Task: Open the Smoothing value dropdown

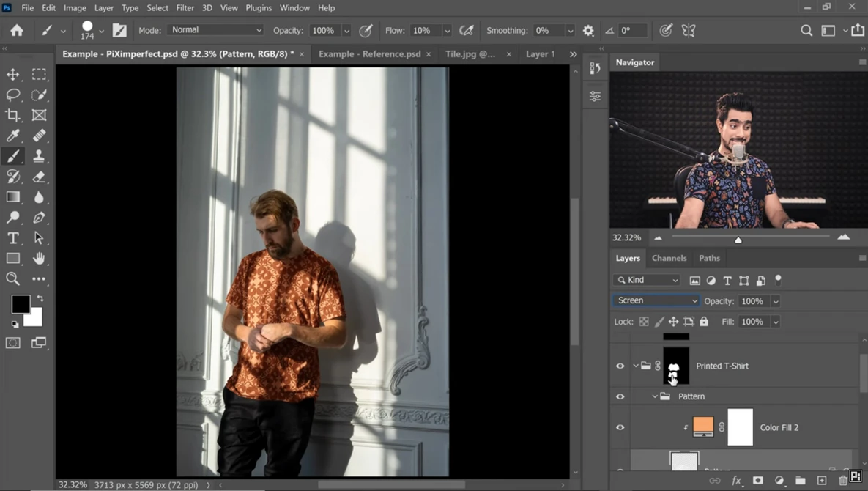Action: tap(570, 31)
